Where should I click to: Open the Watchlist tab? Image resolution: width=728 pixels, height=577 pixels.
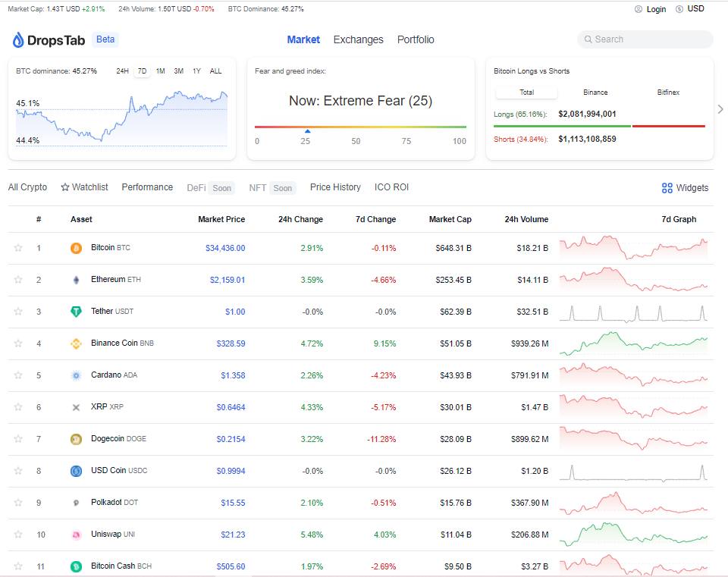click(84, 187)
